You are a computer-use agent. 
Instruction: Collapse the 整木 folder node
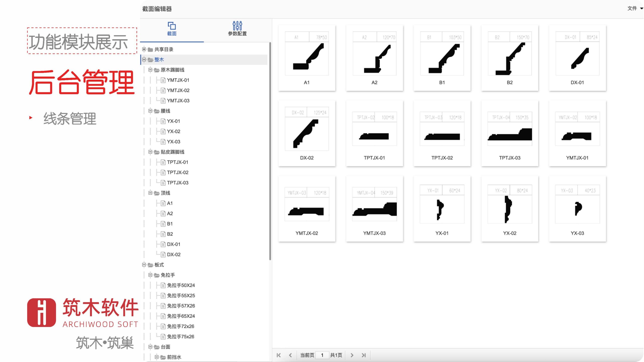pyautogui.click(x=144, y=60)
